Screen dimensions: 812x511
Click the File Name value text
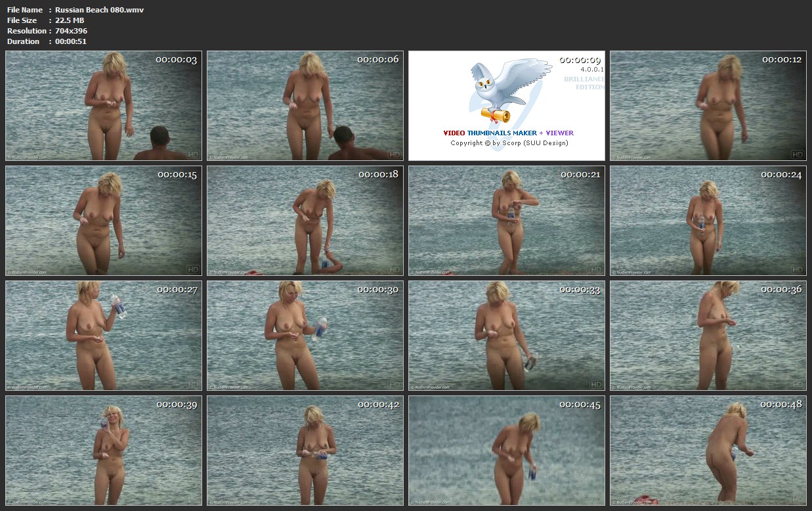[x=99, y=10]
